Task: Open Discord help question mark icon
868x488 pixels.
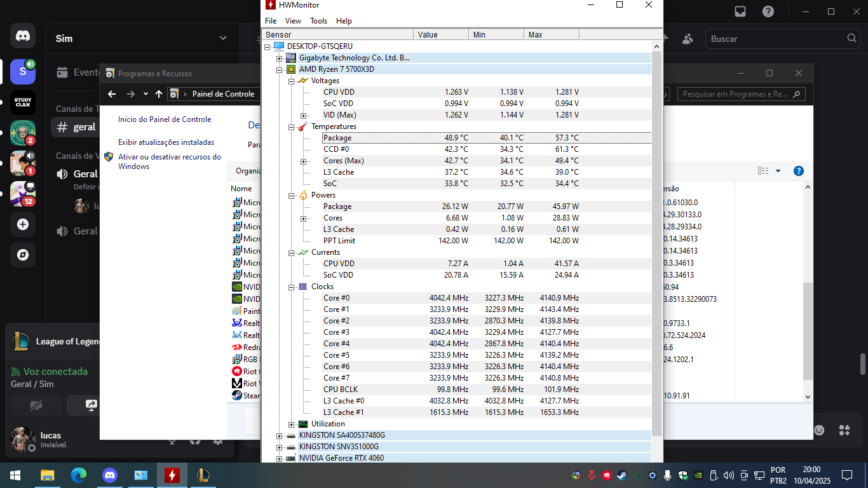Action: click(x=768, y=11)
